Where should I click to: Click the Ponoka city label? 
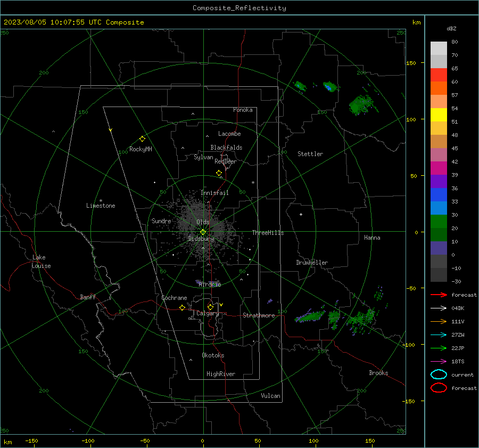[x=243, y=110]
